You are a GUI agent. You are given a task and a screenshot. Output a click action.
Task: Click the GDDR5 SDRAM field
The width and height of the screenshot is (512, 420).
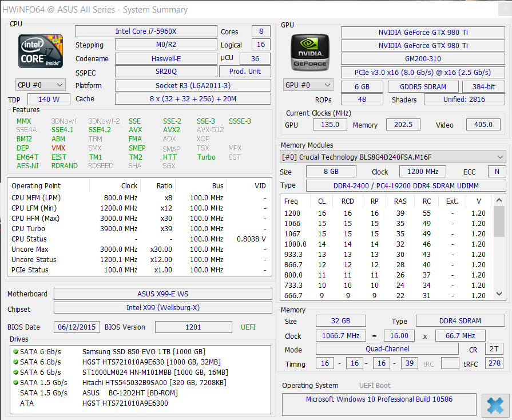pyautogui.click(x=423, y=87)
